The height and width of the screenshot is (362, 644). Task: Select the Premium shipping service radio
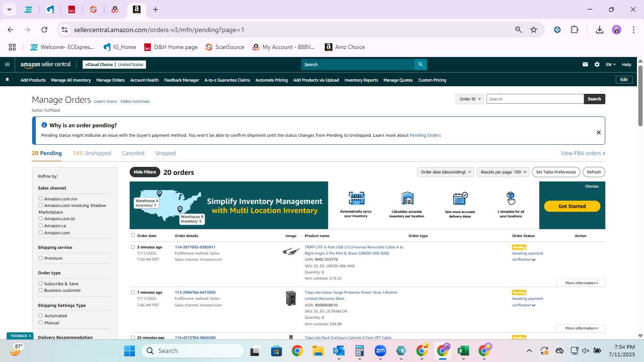point(41,258)
